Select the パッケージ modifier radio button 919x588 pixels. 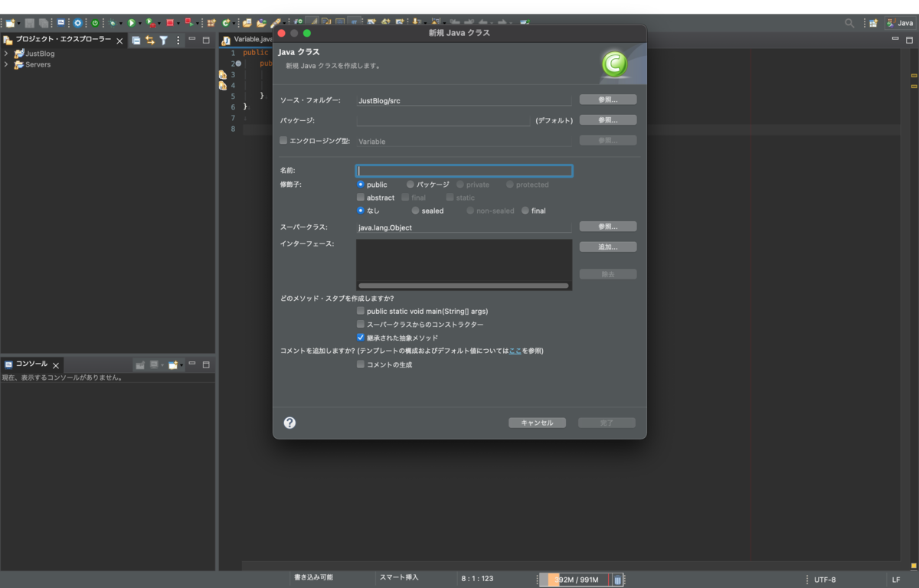point(410,185)
